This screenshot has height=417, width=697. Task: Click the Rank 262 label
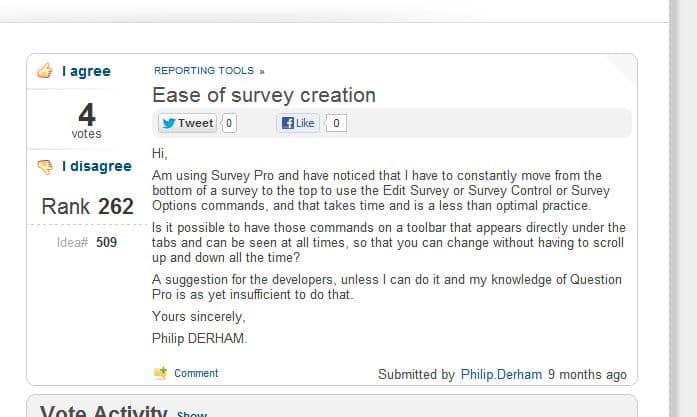click(87, 207)
